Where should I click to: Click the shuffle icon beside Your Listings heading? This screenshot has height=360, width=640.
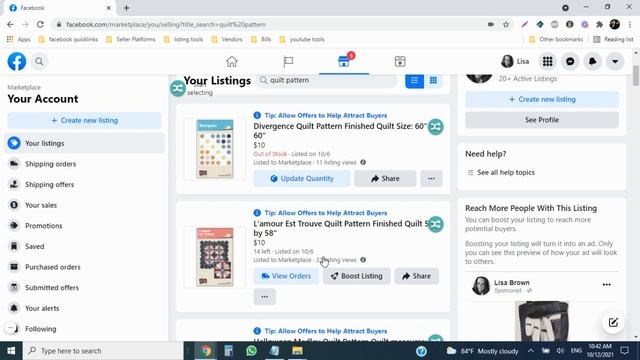tap(178, 88)
